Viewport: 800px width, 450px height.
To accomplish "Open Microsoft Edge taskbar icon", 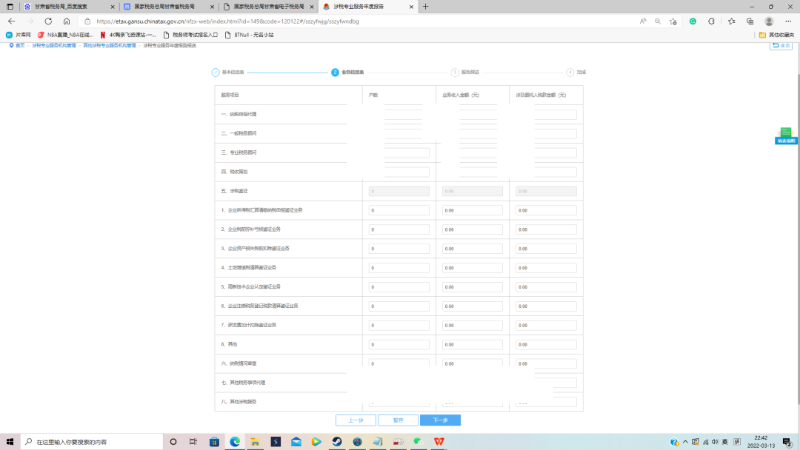I will coord(235,441).
